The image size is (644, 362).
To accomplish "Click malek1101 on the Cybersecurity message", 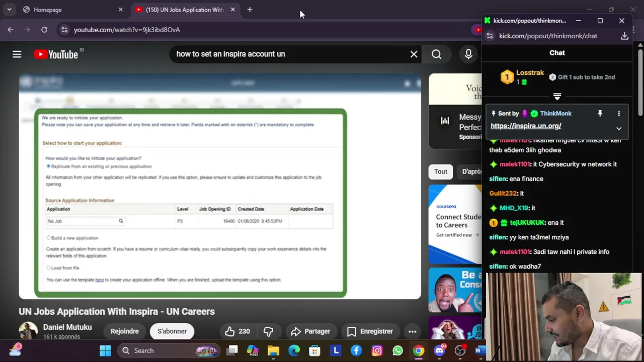I will coord(515,164).
